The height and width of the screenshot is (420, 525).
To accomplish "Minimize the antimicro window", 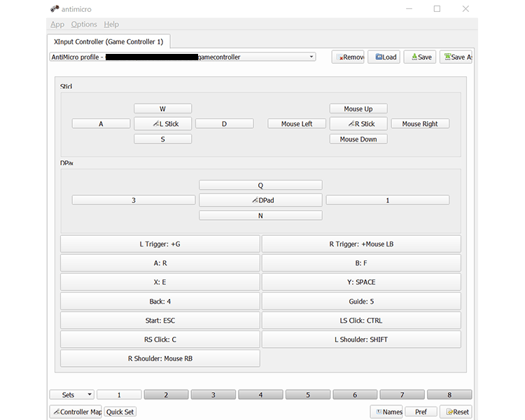I will click(x=409, y=8).
